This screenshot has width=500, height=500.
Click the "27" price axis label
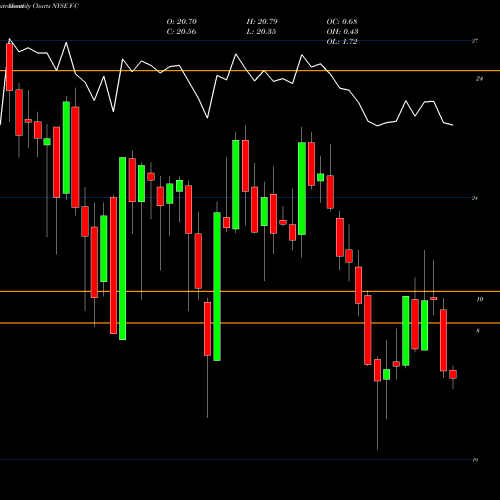[x=475, y=41]
